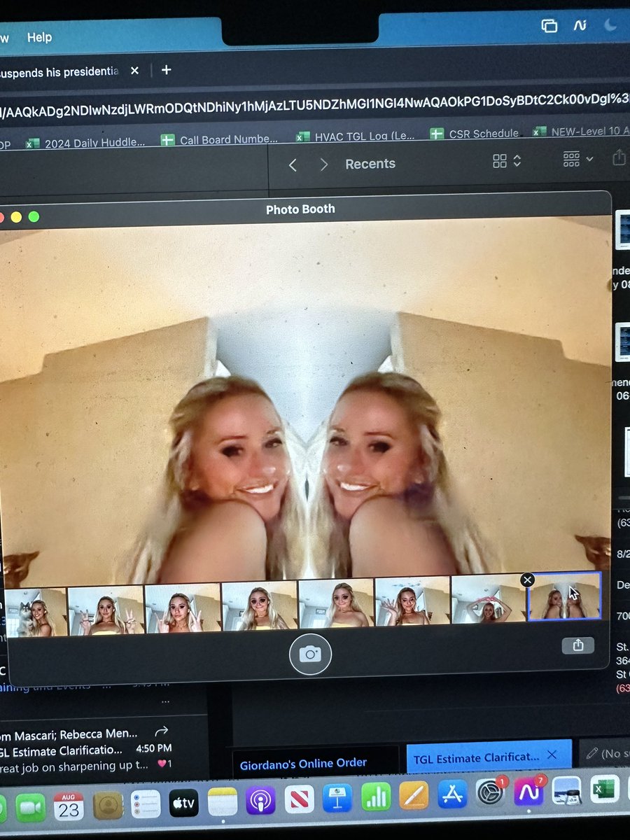Click the Finder toolbar share icon
The height and width of the screenshot is (840, 630).
[x=619, y=158]
